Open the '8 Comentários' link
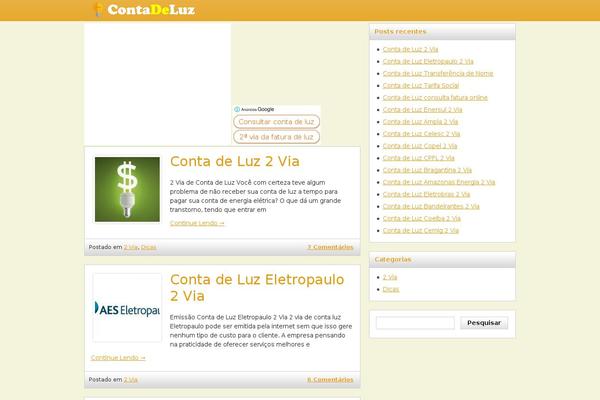600x400 pixels. [330, 380]
